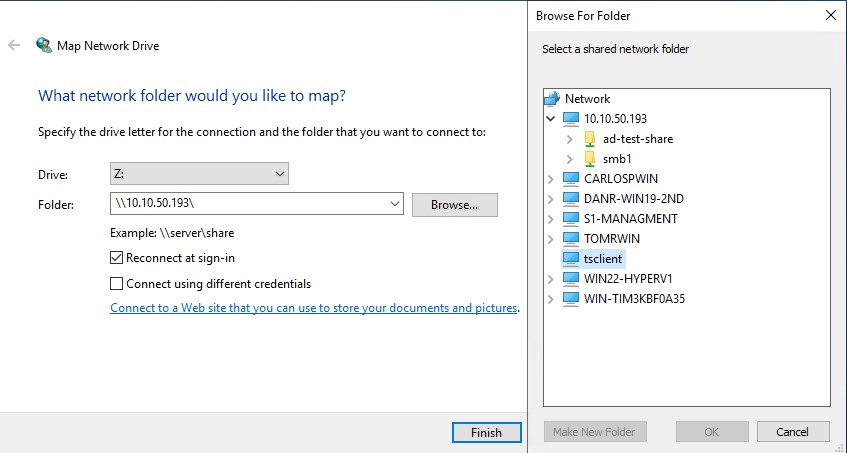Open the Connect to a Web site link

click(x=313, y=308)
